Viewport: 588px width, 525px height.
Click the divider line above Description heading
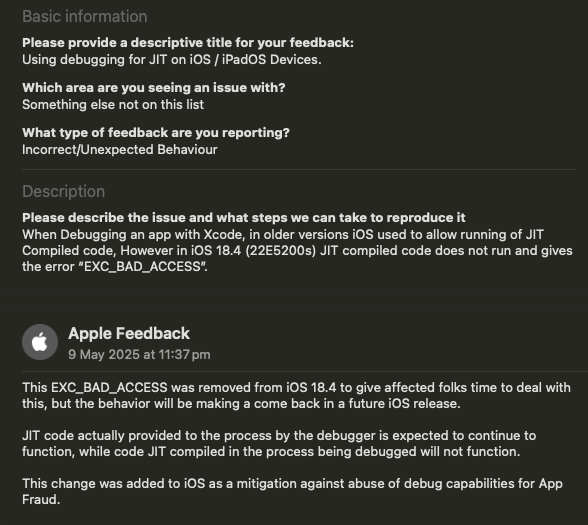pyautogui.click(x=299, y=170)
